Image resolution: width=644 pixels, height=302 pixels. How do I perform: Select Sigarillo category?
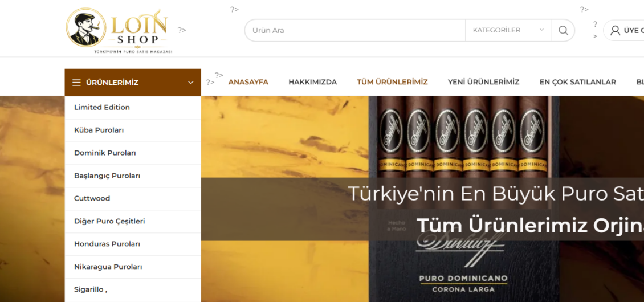[133, 289]
